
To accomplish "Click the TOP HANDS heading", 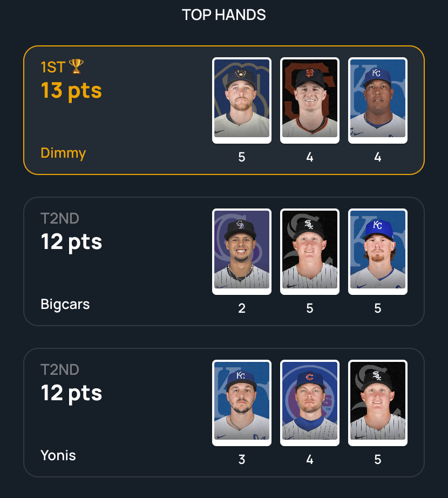I will pyautogui.click(x=223, y=15).
